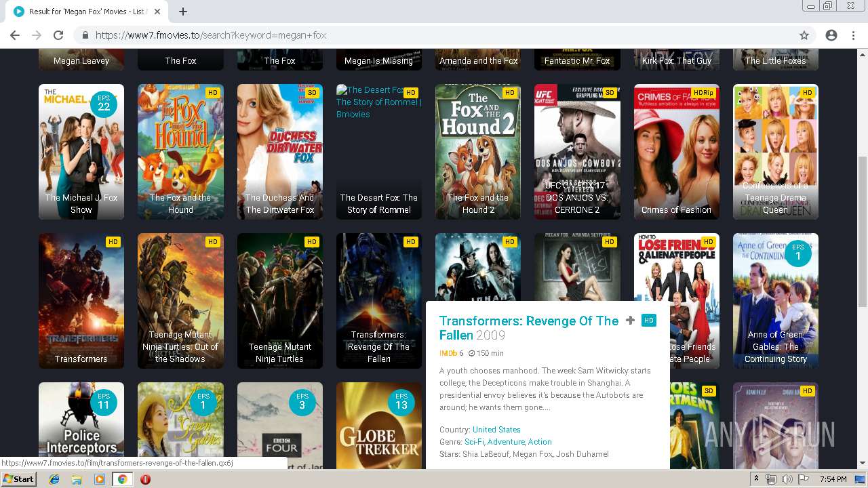Open The Michael J. Fox Show poster

pyautogui.click(x=81, y=152)
